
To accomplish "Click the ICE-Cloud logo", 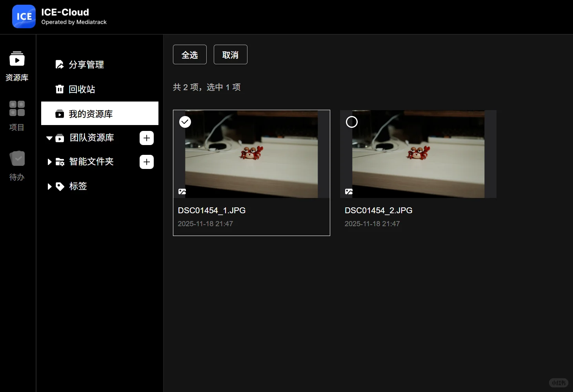I will (24, 16).
